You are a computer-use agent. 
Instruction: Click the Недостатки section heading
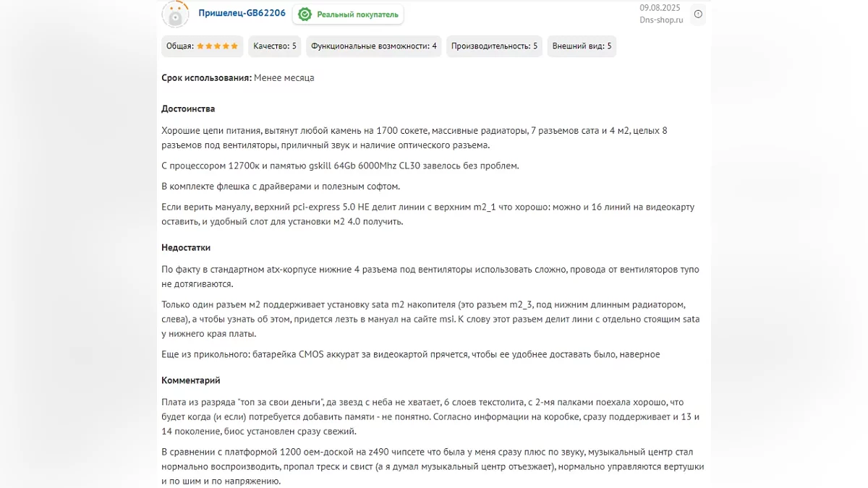186,248
